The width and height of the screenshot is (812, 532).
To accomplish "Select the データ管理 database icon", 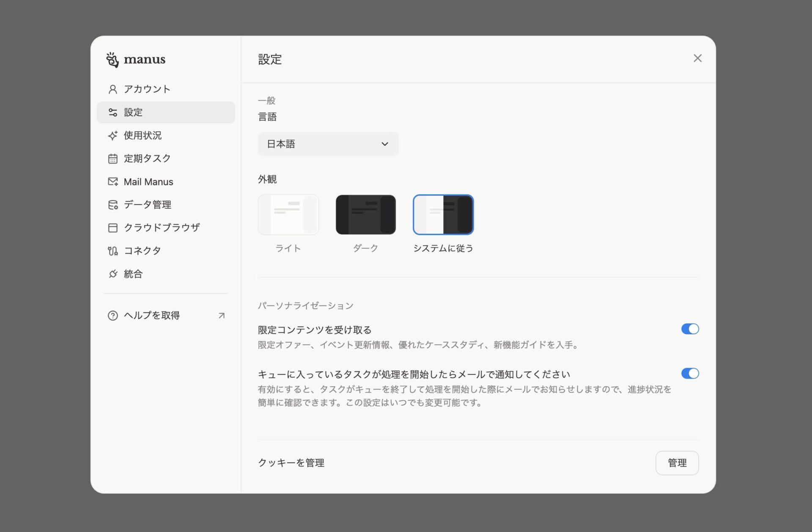I will pos(112,205).
